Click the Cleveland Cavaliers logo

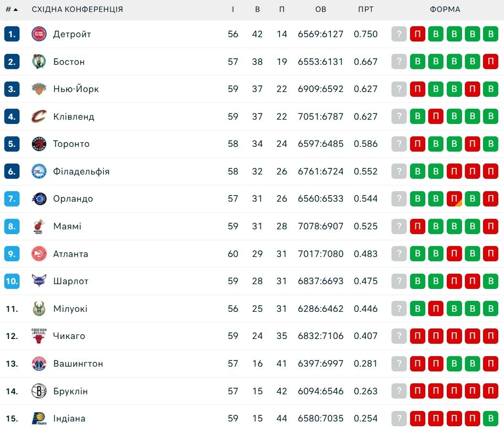39,116
